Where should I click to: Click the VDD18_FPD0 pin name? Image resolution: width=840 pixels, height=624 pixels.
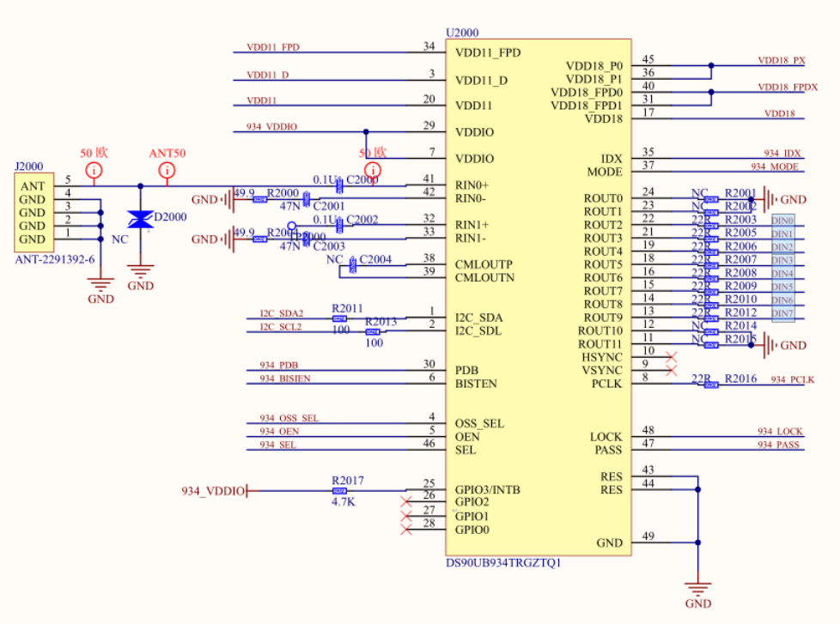point(587,93)
